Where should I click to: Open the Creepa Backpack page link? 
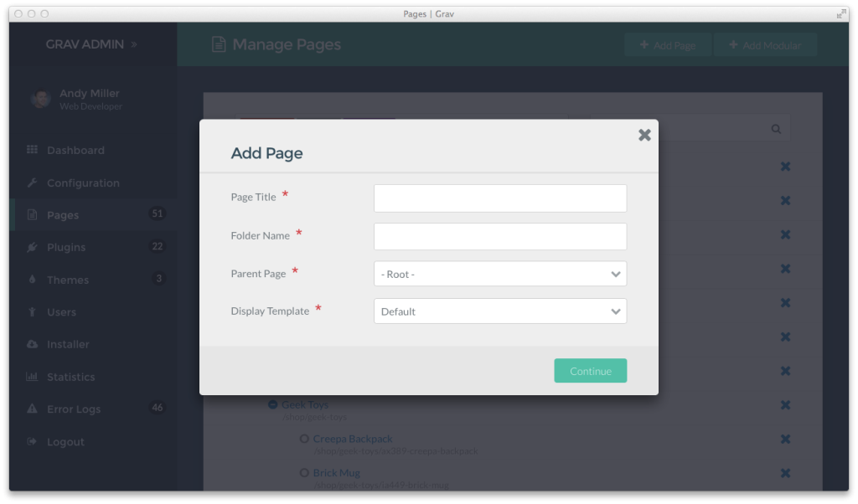pyautogui.click(x=353, y=439)
